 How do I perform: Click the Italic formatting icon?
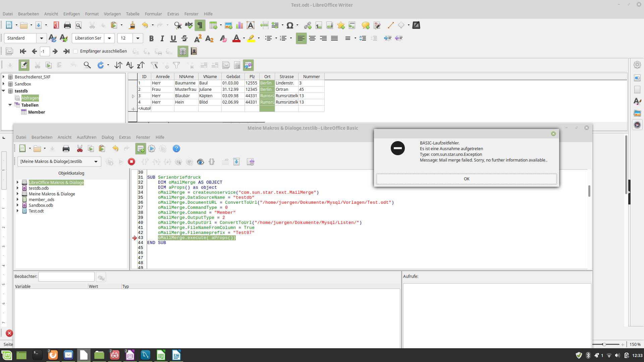162,38
